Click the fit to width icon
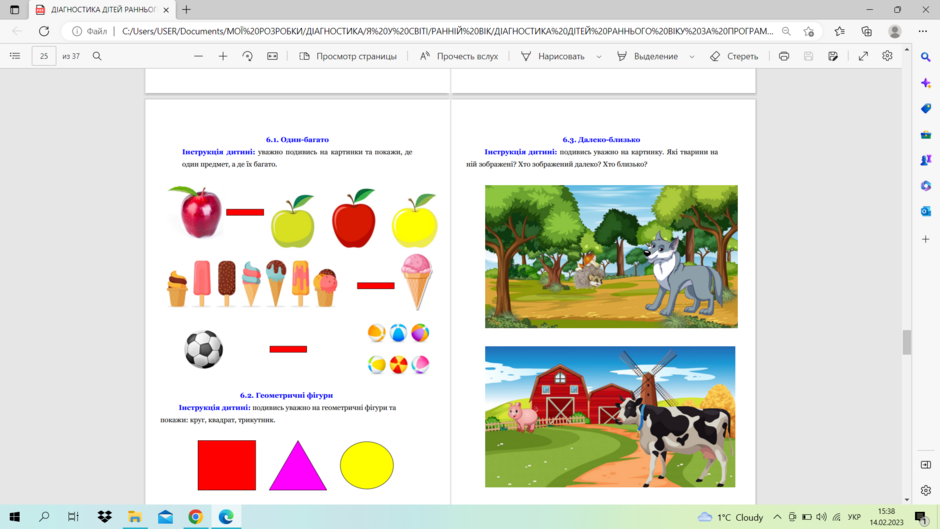 [272, 56]
